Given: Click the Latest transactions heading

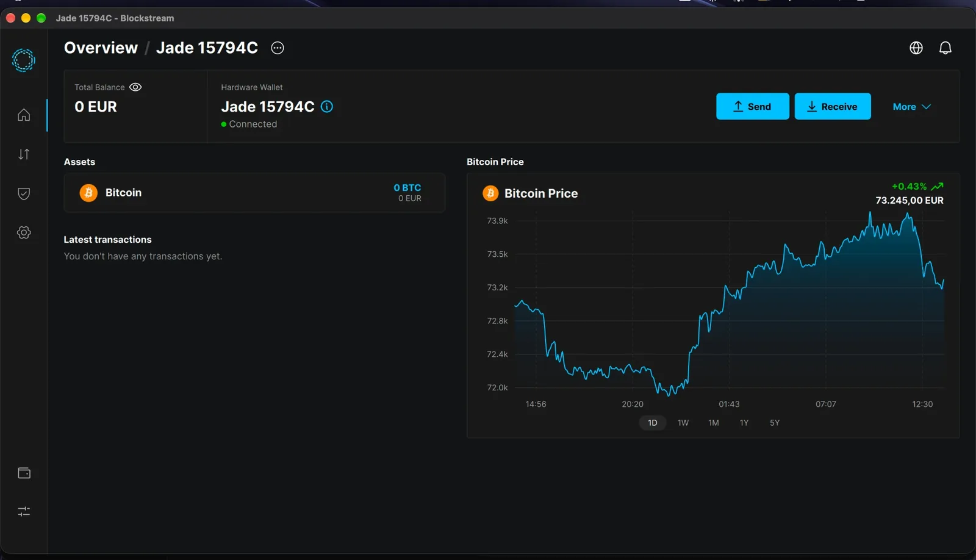Looking at the screenshot, I should (x=108, y=240).
